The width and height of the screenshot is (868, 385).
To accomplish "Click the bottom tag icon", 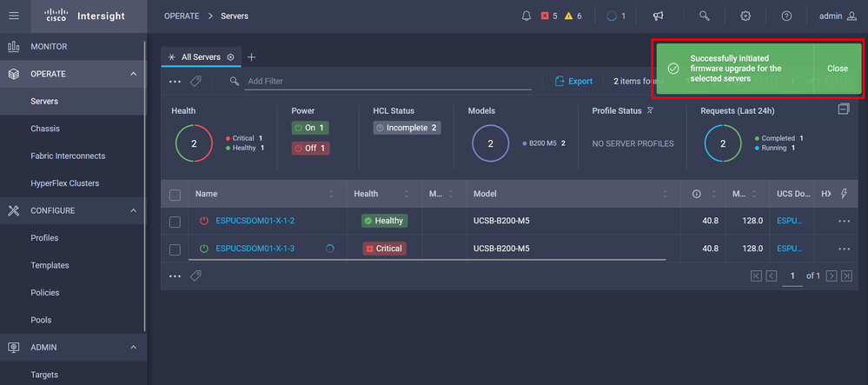I will 195,275.
